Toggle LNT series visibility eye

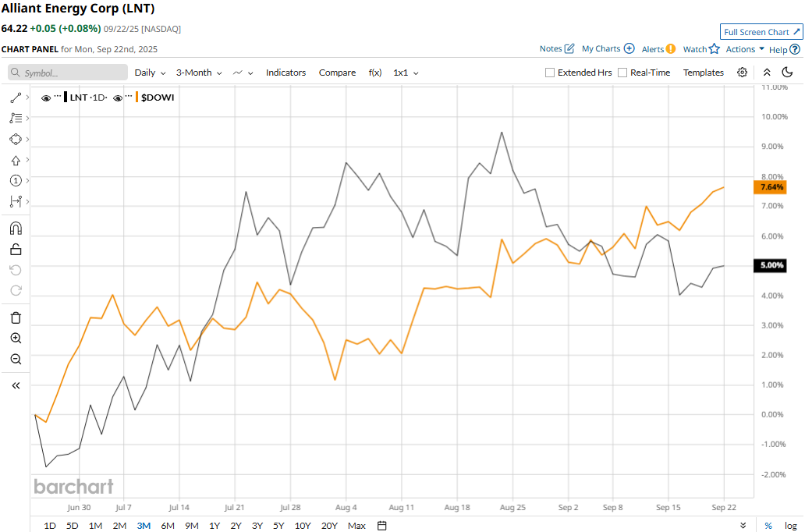pos(46,98)
